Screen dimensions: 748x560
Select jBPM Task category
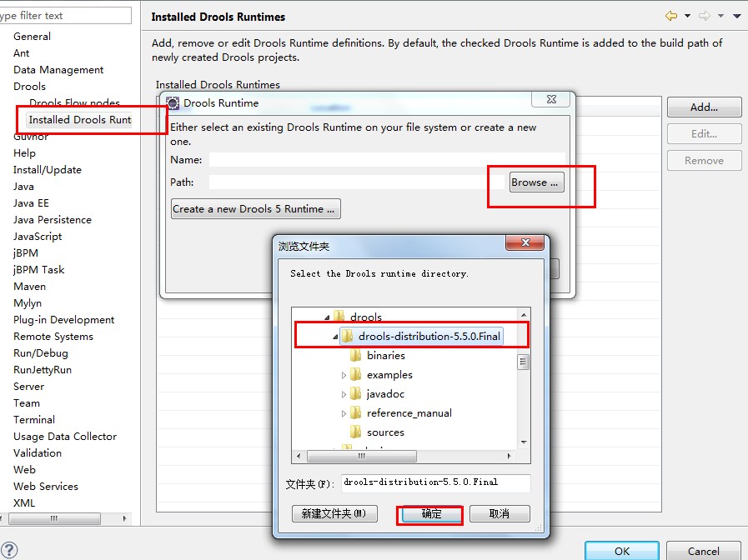(x=38, y=270)
